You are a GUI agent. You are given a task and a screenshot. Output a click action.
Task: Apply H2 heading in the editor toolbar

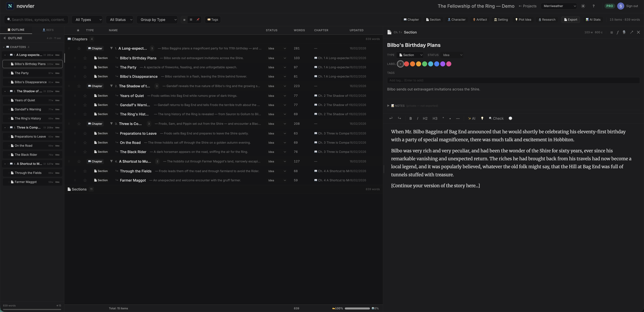[x=425, y=118]
